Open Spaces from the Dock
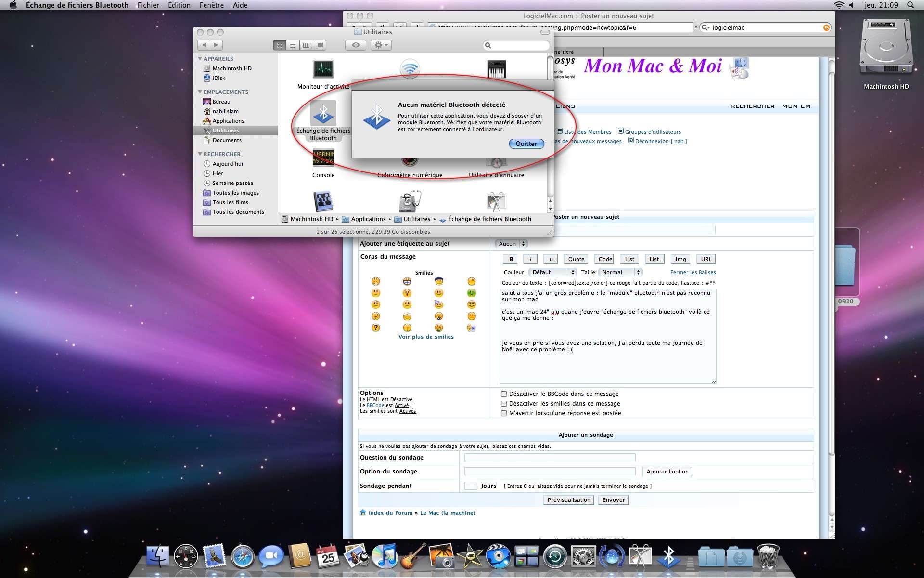 [526, 557]
